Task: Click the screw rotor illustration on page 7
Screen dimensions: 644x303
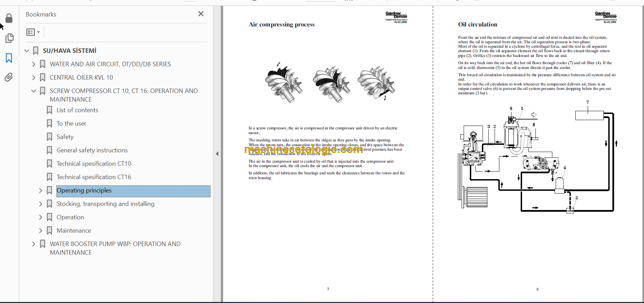Action: point(330,83)
